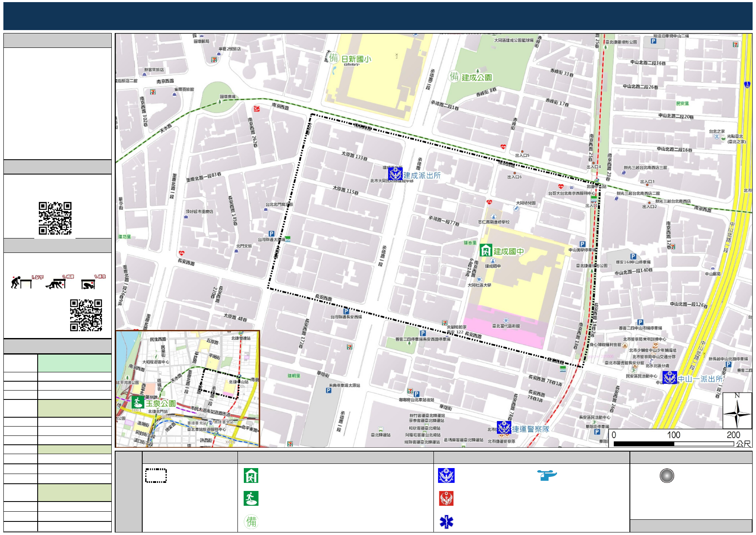
Task: Click the 建泰里 village label
Action: [x=470, y=243]
